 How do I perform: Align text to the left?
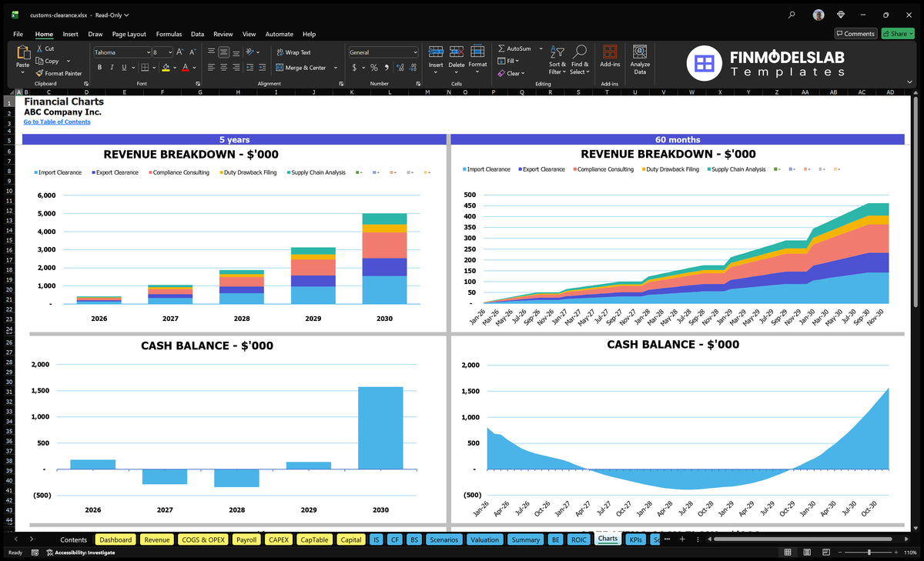(210, 68)
